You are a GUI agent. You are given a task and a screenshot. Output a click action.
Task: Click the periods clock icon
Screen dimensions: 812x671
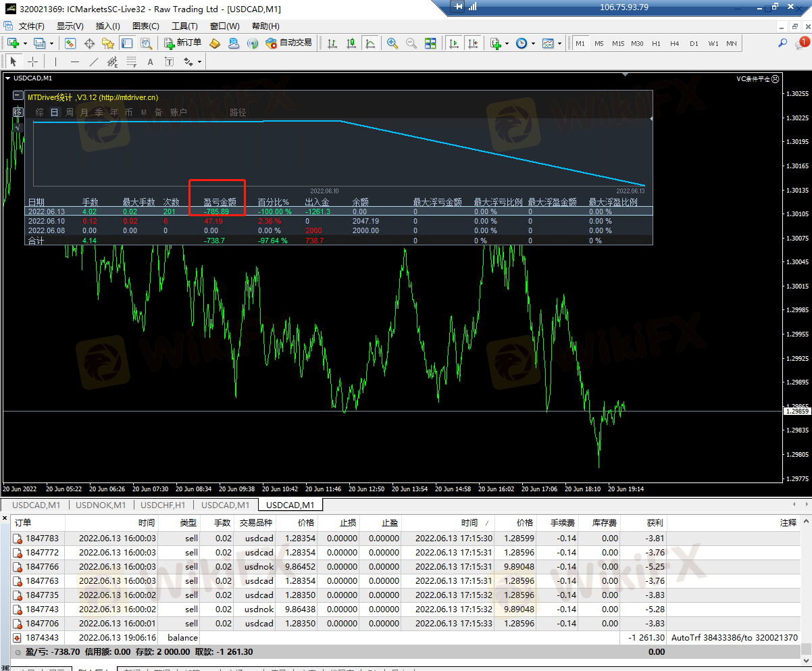[x=522, y=43]
